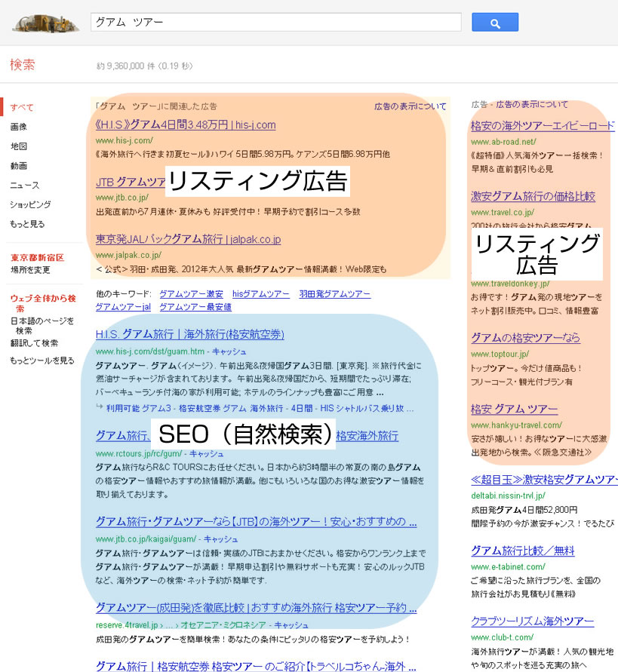Open sidebar ad 格安の海外ツアーエイビーロード
This screenshot has width=618, height=672.
click(543, 125)
